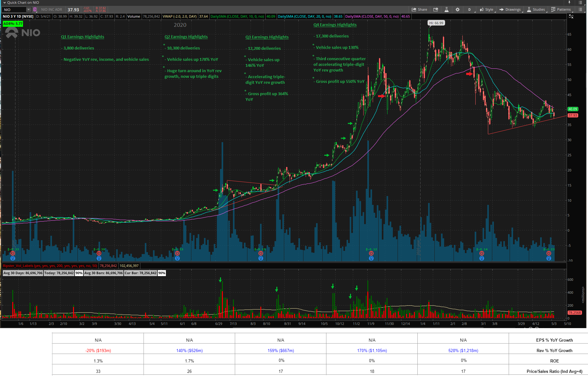Click the pin icon in the title bar

click(569, 3)
